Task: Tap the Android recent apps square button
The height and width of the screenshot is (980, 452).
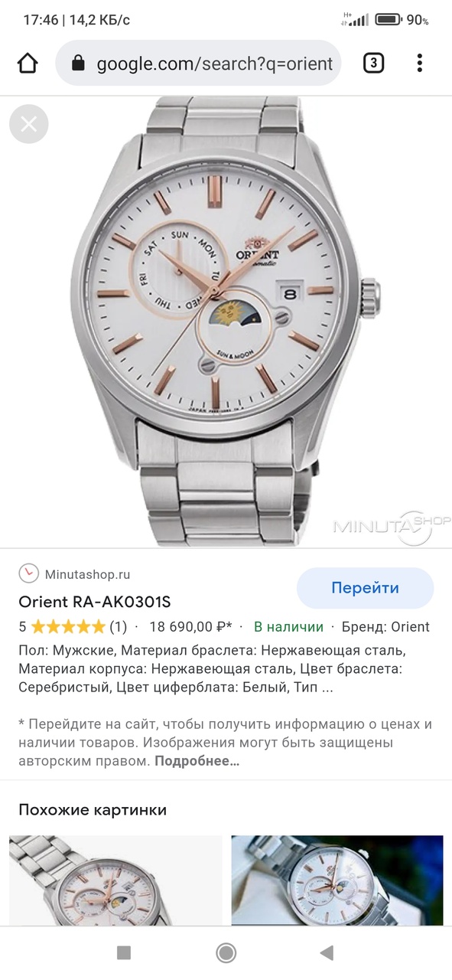Action: tap(124, 952)
